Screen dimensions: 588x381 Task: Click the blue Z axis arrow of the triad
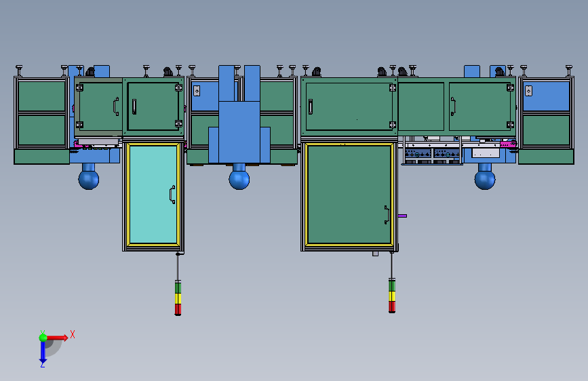[43, 353]
